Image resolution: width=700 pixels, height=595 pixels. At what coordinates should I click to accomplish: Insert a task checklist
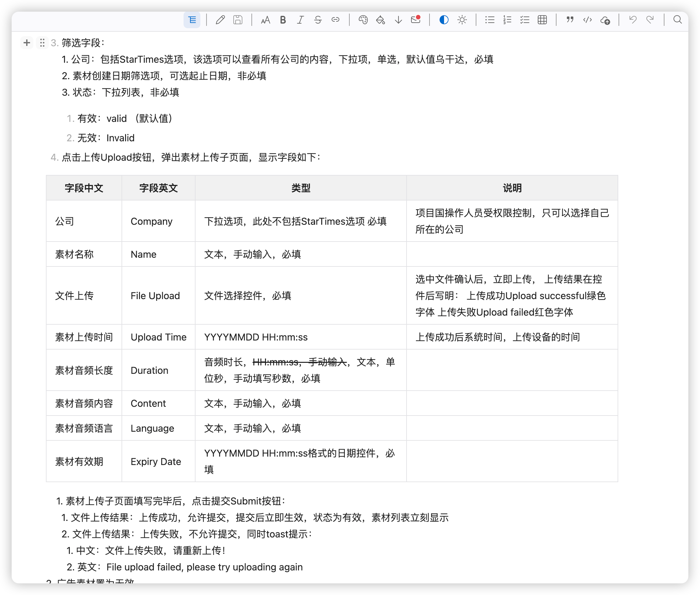point(525,20)
